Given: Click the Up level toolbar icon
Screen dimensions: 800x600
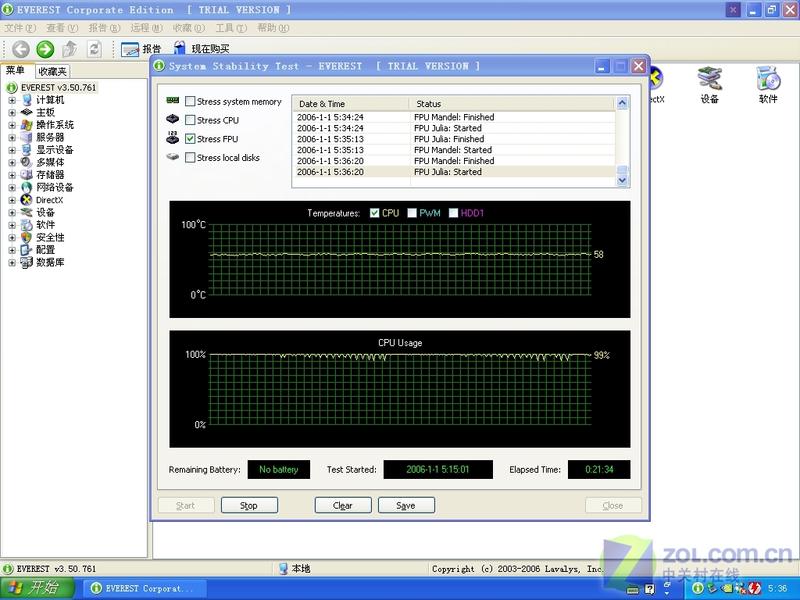Looking at the screenshot, I should (69, 49).
